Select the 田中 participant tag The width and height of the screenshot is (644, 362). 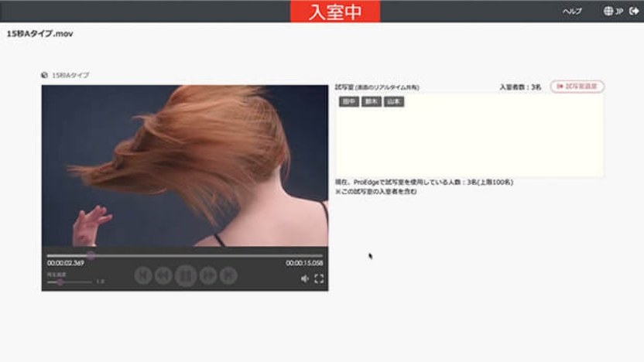[x=348, y=102]
